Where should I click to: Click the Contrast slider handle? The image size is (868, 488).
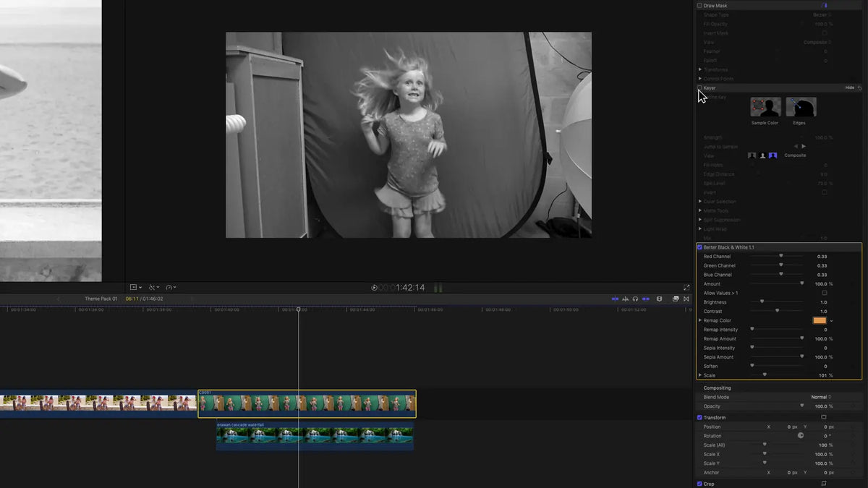point(777,311)
